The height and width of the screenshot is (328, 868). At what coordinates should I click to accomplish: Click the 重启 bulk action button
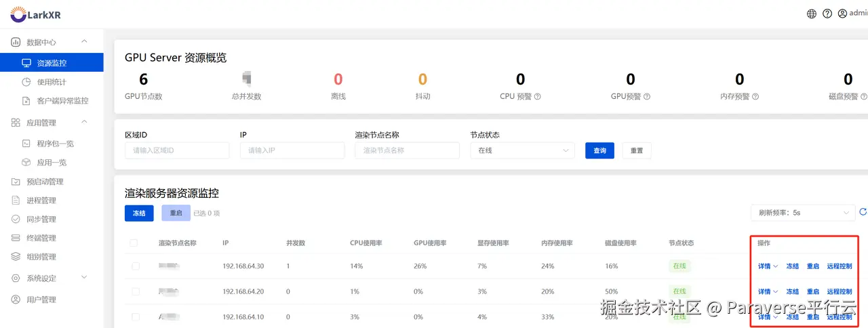(176, 213)
